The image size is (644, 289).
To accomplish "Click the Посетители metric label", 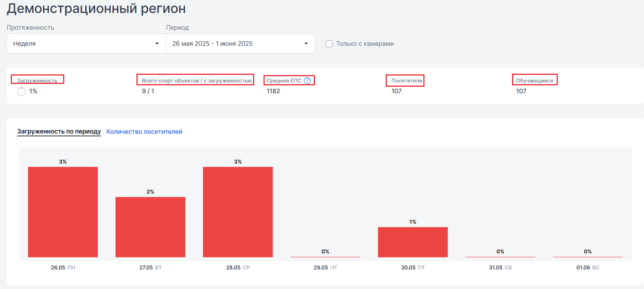I will (x=407, y=80).
